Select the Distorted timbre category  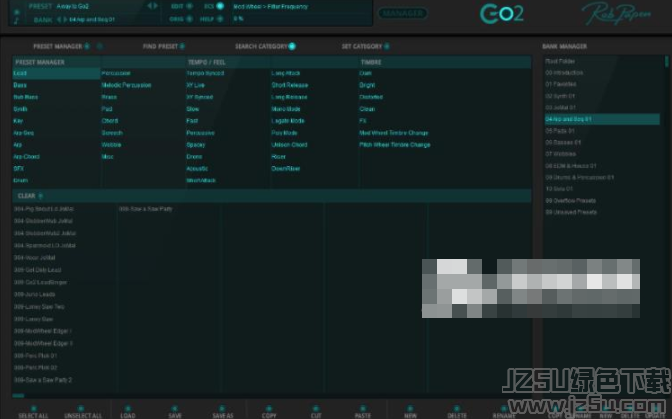371,97
